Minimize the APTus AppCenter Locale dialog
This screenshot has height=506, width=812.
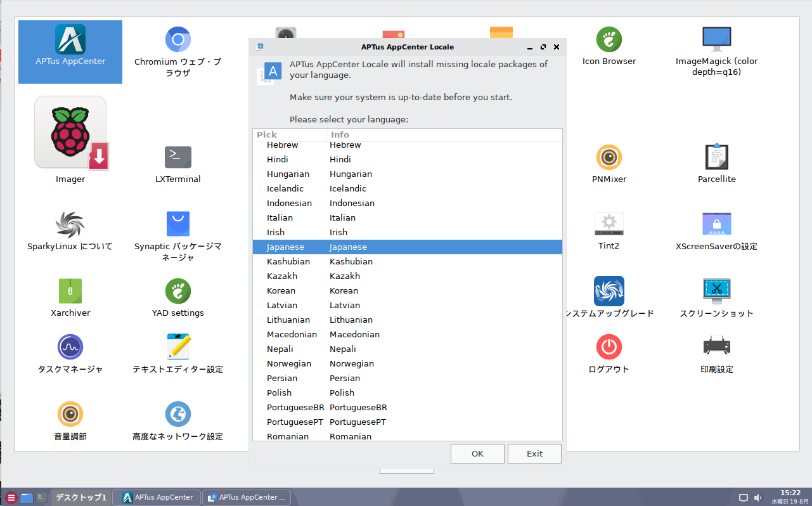pos(530,48)
